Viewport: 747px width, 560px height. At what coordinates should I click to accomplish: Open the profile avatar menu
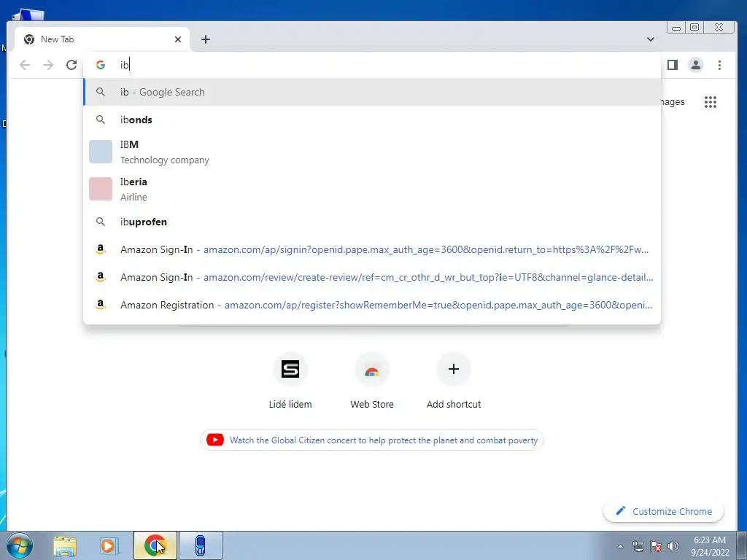click(695, 65)
